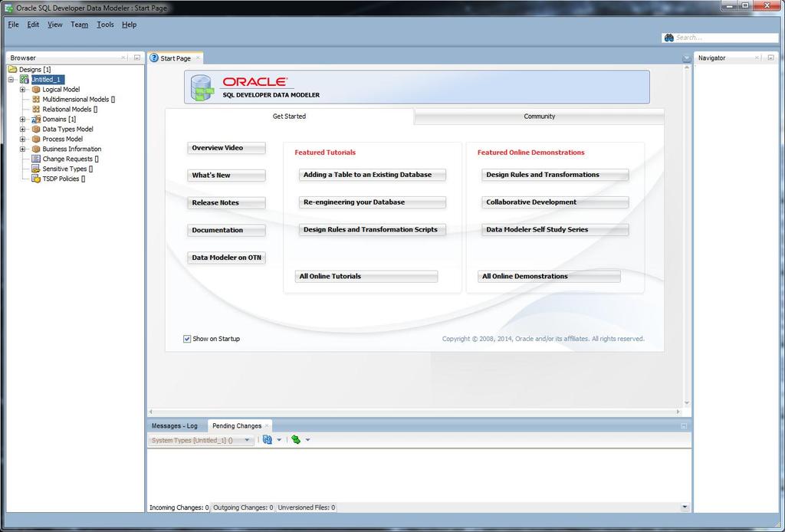Open Data Modeler Self Study Series
Viewport: 785px width, 532px height.
[555, 230]
